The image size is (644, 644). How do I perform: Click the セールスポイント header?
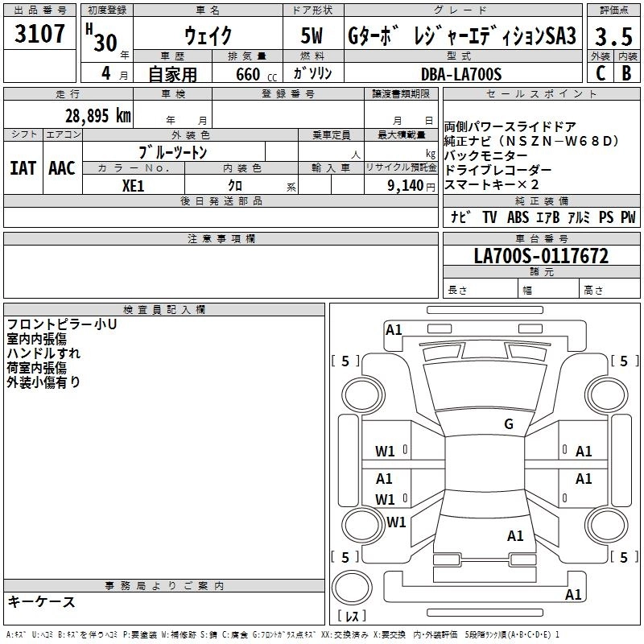(541, 93)
